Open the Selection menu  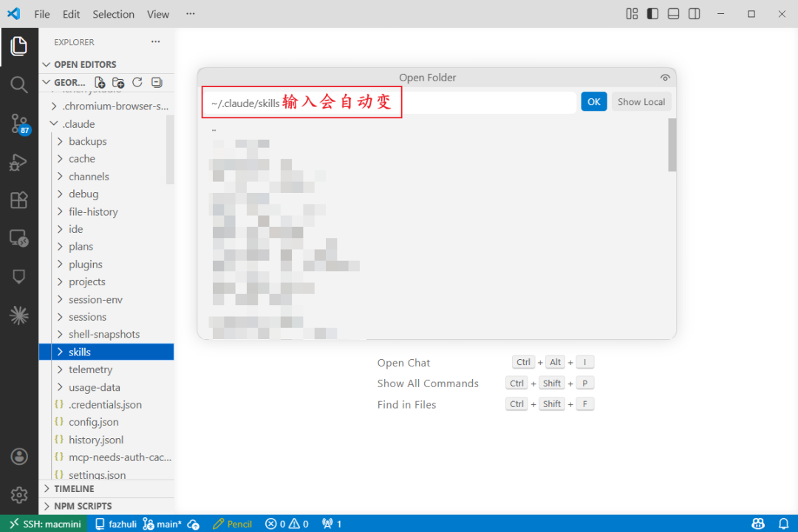pos(113,14)
